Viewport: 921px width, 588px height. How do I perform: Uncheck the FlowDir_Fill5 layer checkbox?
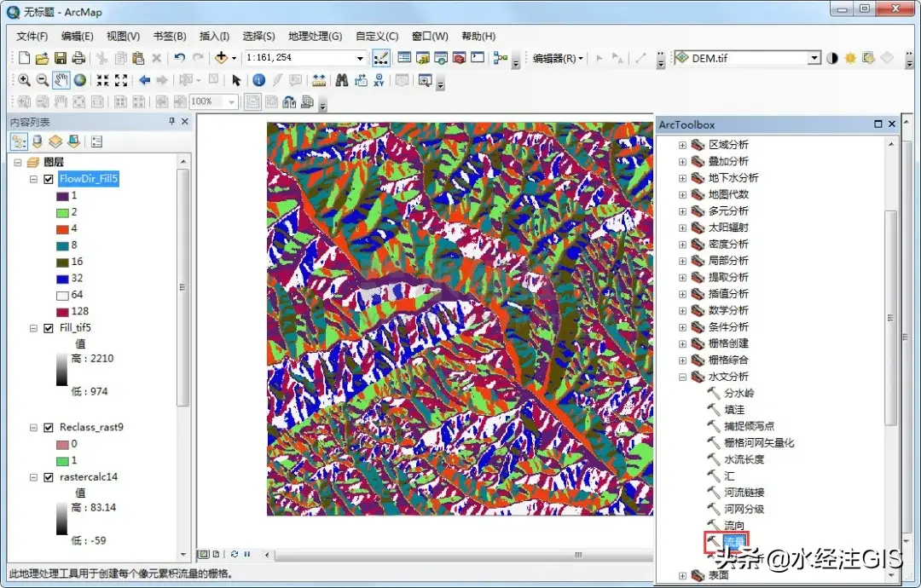pyautogui.click(x=49, y=179)
